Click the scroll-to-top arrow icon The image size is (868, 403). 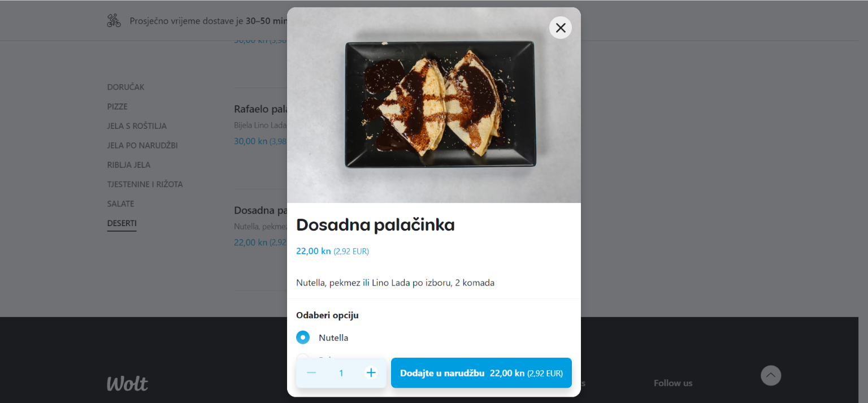(771, 375)
